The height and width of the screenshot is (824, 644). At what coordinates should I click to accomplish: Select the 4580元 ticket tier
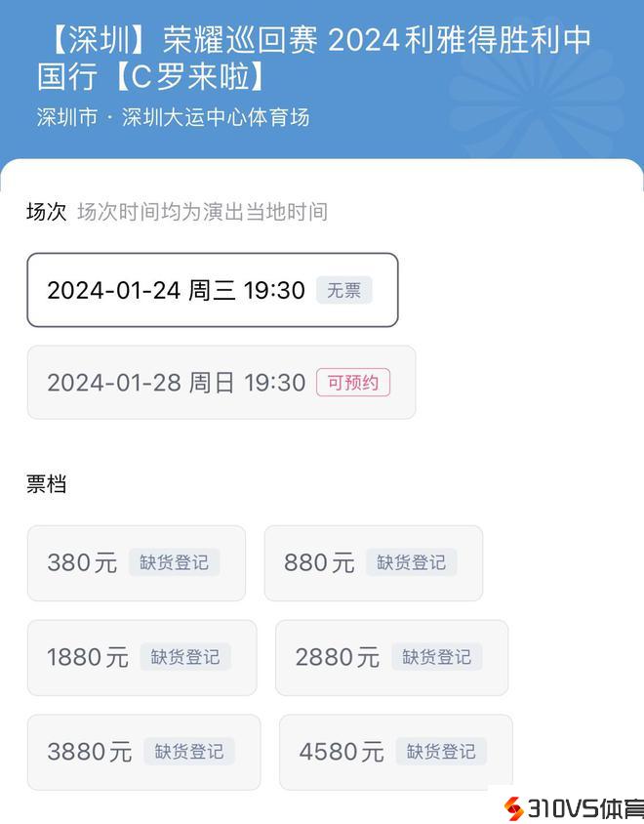click(x=342, y=752)
